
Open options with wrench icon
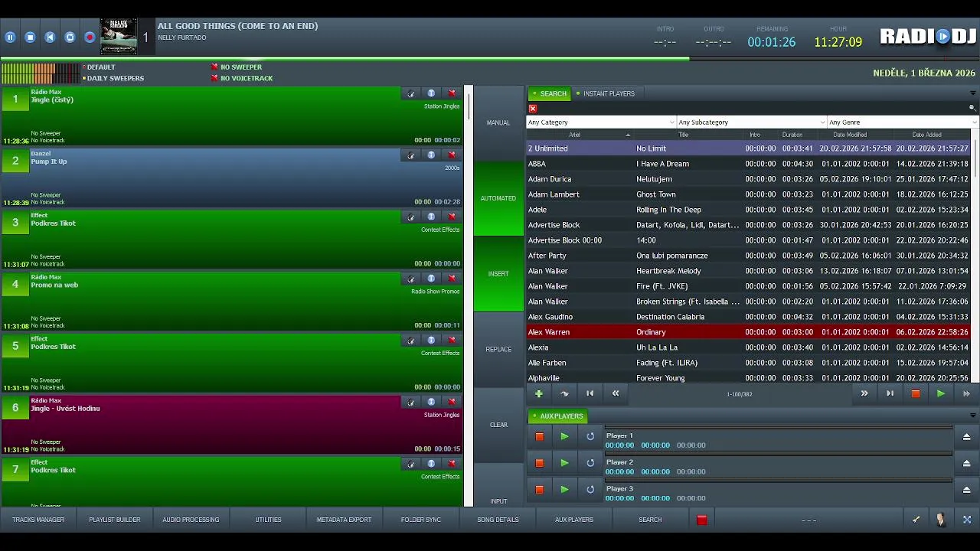pyautogui.click(x=916, y=520)
